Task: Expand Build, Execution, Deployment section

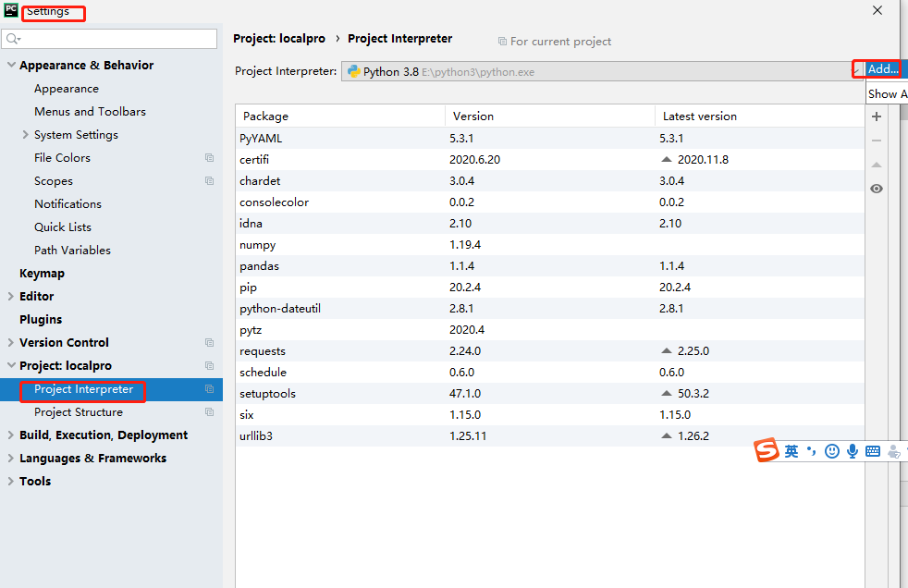Action: [10, 435]
